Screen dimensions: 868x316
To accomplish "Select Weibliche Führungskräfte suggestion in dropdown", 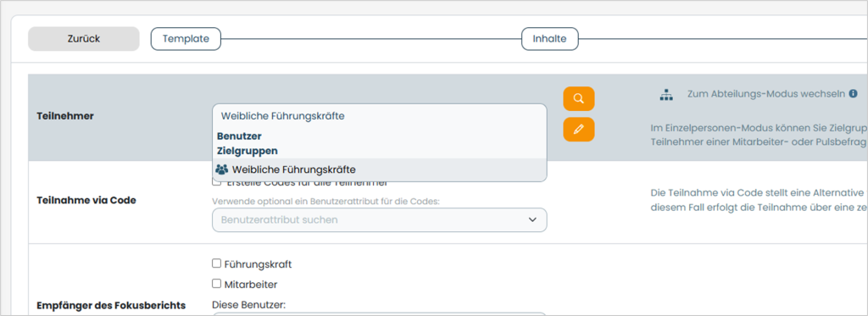I will (x=379, y=169).
